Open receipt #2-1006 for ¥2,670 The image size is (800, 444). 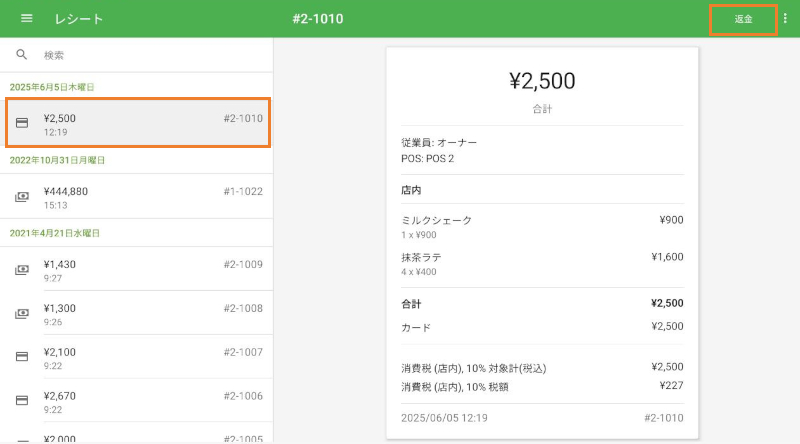coord(136,401)
